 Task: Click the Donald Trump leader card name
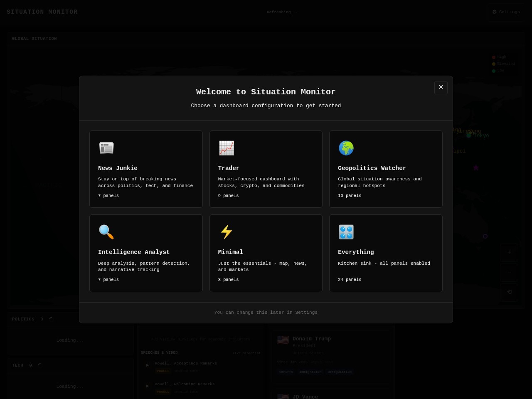pos(312,339)
